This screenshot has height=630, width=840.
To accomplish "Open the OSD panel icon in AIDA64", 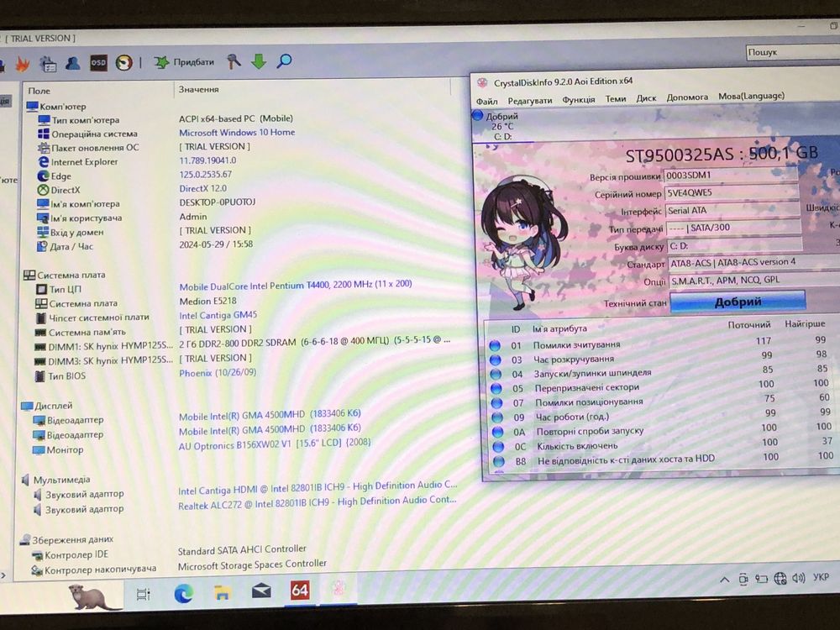I will [98, 63].
